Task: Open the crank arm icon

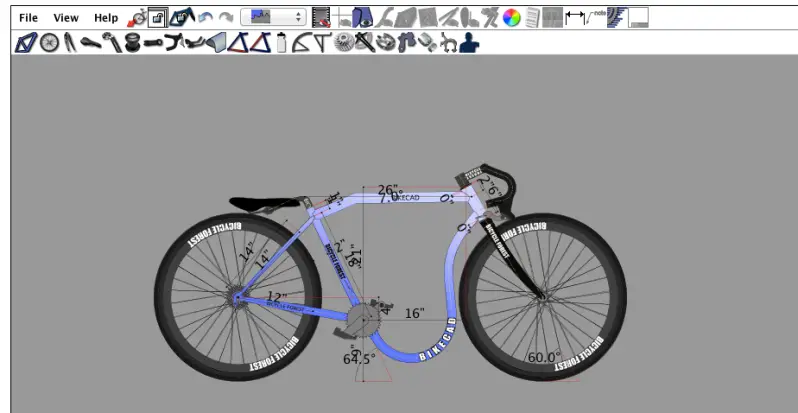Action: (x=365, y=43)
